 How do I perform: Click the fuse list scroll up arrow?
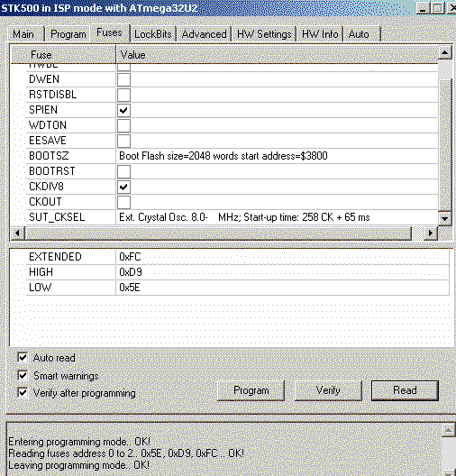(x=445, y=53)
